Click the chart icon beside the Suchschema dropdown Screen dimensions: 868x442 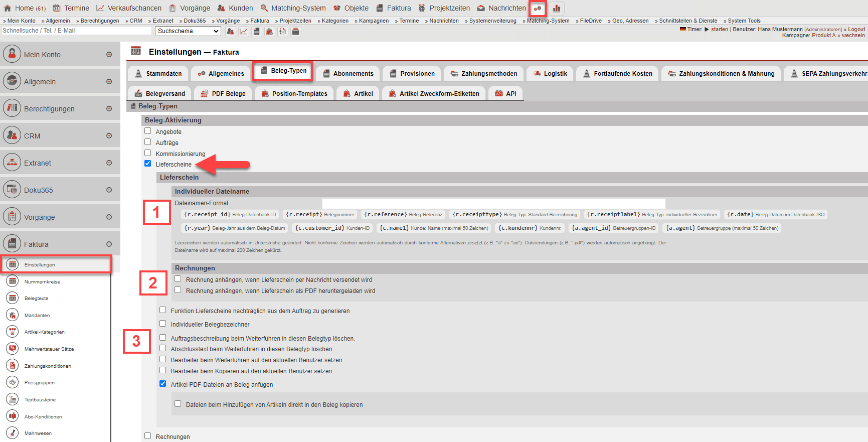click(243, 32)
